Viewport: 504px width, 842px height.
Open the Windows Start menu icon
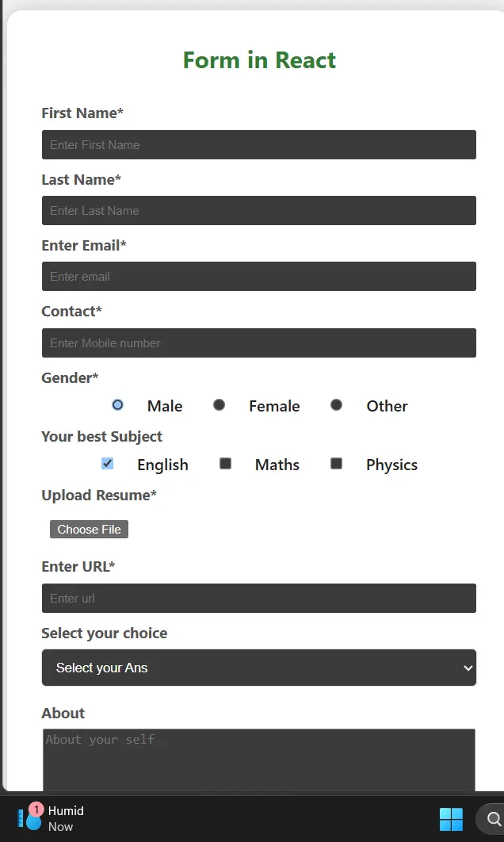pyautogui.click(x=451, y=819)
